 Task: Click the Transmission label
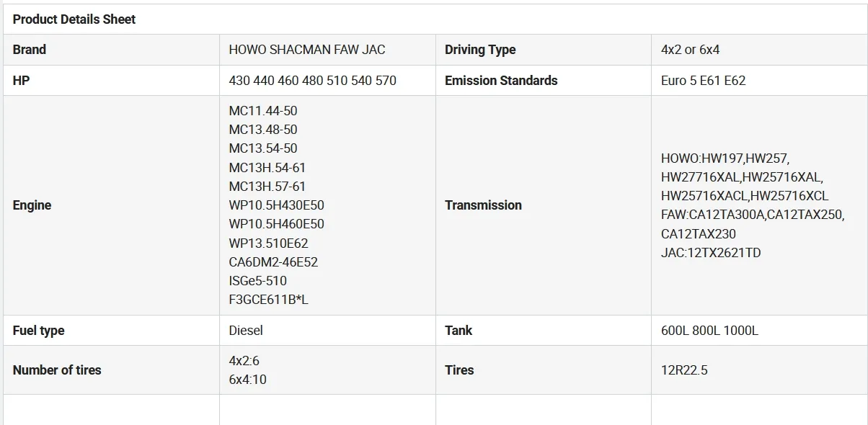click(483, 205)
